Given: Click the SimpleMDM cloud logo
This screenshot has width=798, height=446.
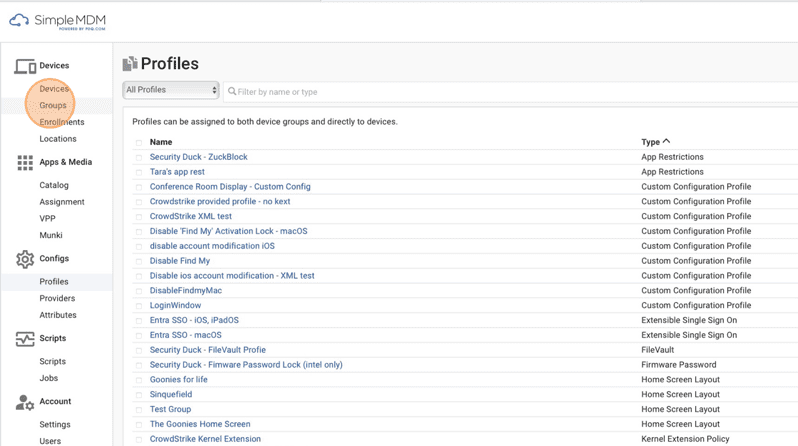Looking at the screenshot, I should coord(19,20).
